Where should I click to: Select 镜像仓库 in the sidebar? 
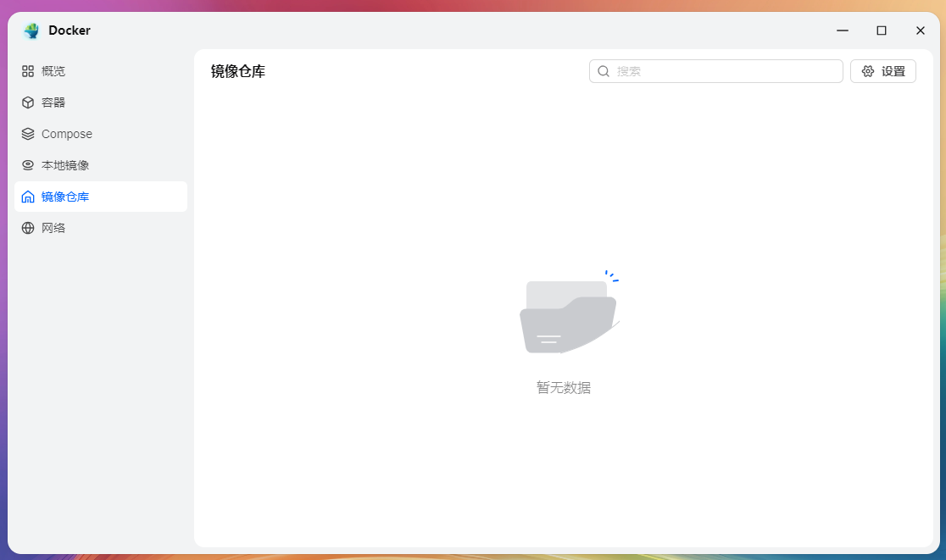100,197
